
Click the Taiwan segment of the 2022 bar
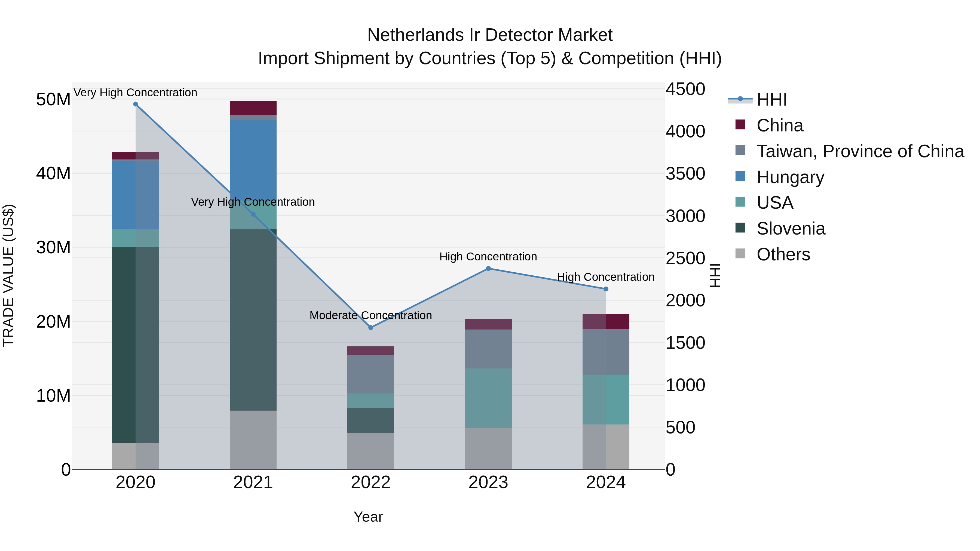click(x=371, y=374)
